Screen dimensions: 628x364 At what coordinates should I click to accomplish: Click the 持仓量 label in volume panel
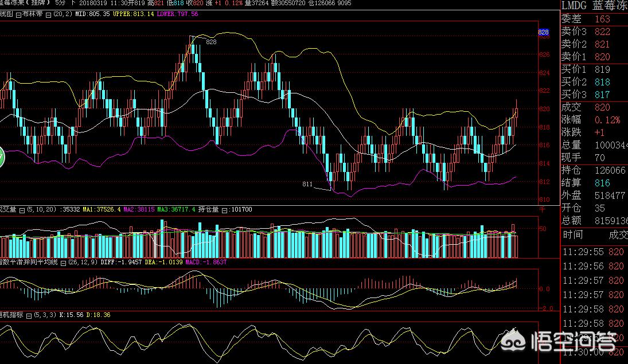(x=209, y=209)
